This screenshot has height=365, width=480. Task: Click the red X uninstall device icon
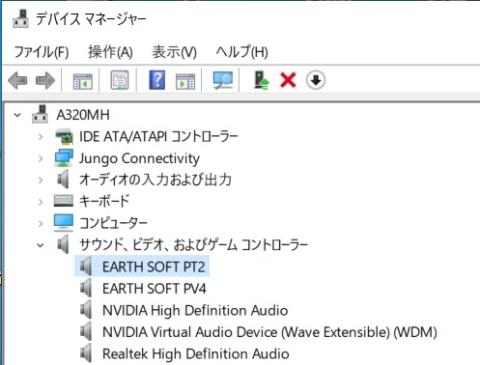point(288,80)
